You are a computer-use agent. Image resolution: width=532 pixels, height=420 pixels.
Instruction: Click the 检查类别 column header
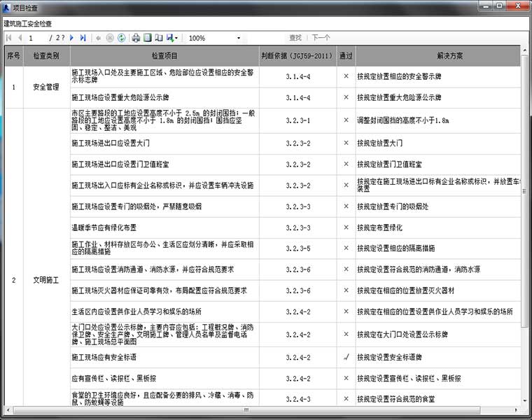pyautogui.click(x=46, y=56)
